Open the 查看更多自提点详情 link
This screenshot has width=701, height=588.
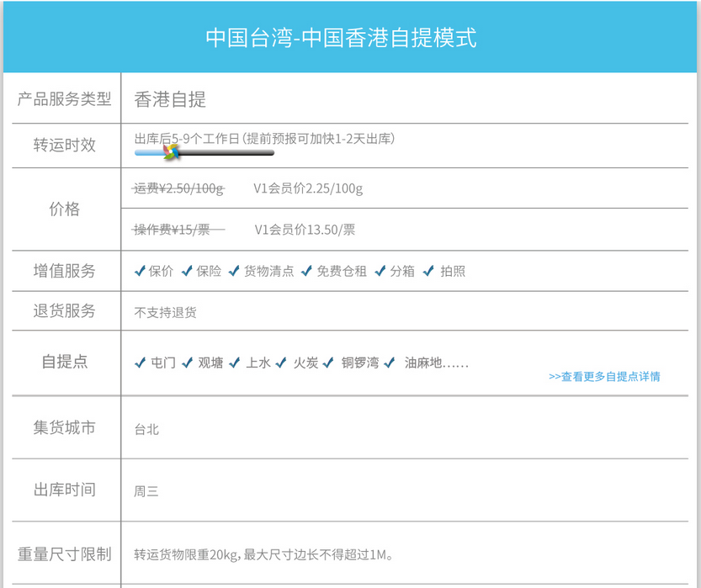604,377
